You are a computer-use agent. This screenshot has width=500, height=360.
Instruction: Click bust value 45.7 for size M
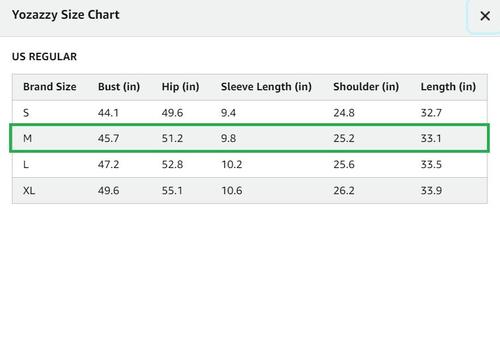108,138
